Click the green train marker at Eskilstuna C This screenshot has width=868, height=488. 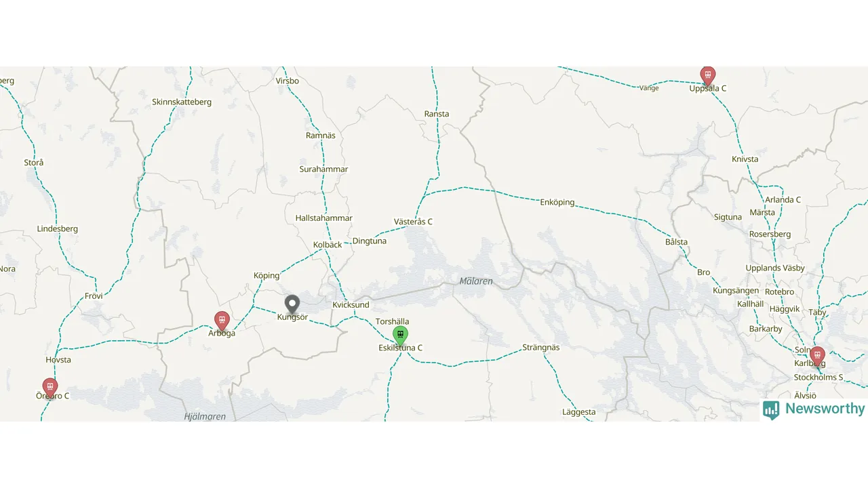click(x=400, y=335)
